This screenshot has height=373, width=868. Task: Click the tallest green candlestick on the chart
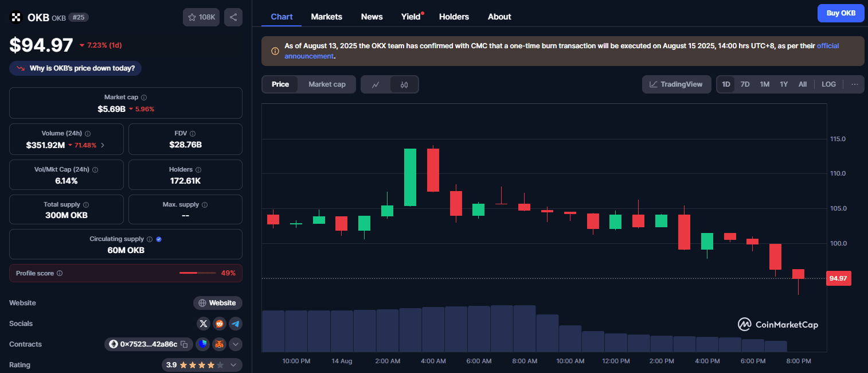tap(410, 177)
